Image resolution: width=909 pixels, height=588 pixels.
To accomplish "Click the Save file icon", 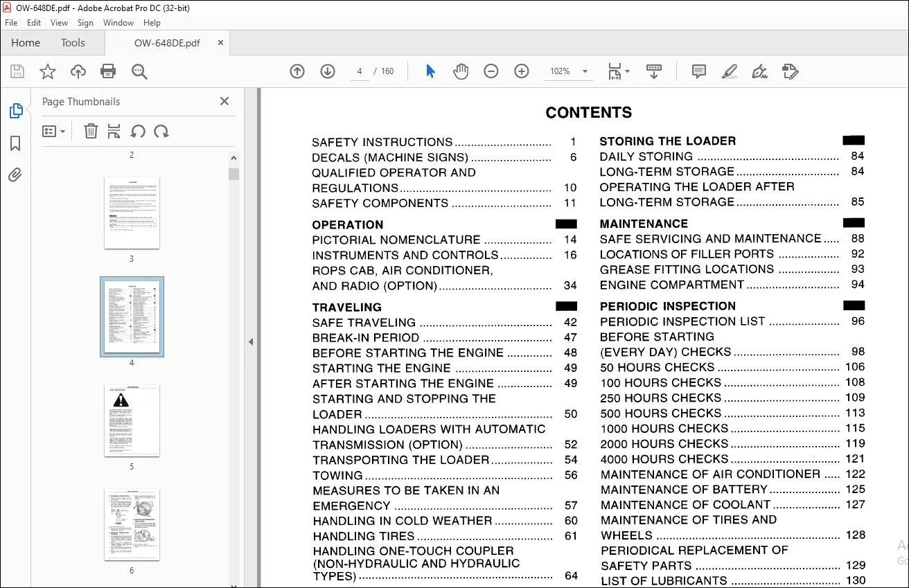I will (17, 71).
